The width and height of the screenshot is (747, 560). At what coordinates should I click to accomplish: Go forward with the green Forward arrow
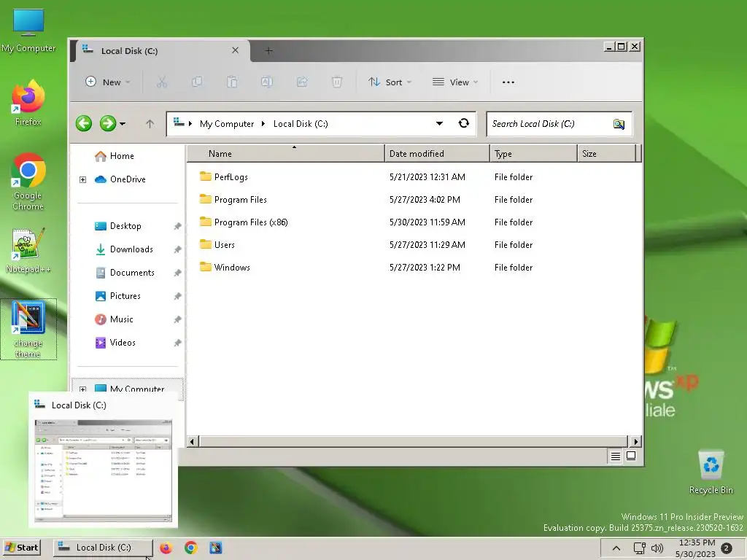click(x=108, y=124)
